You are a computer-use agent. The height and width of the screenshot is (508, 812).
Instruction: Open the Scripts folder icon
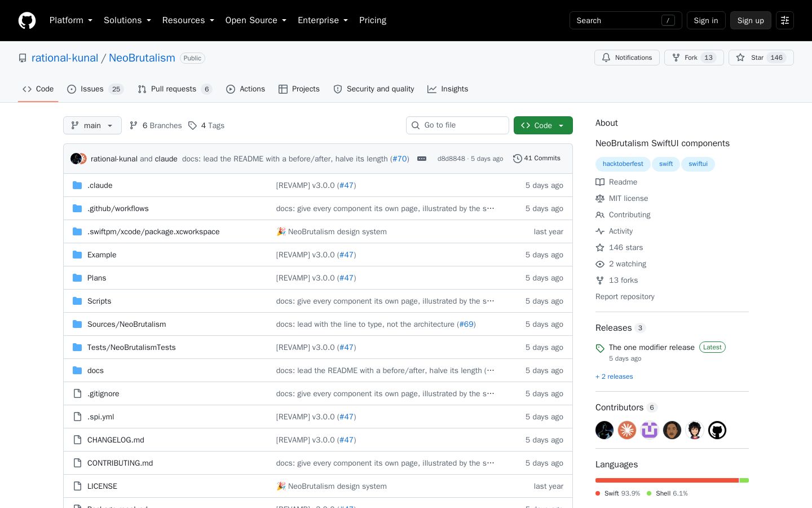77,301
